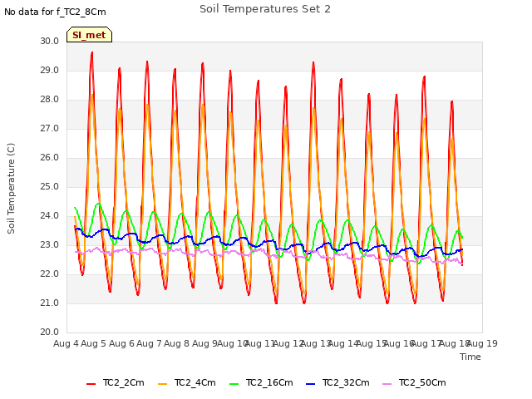Toggle the TC2_2Cm legend entry

point(116,383)
